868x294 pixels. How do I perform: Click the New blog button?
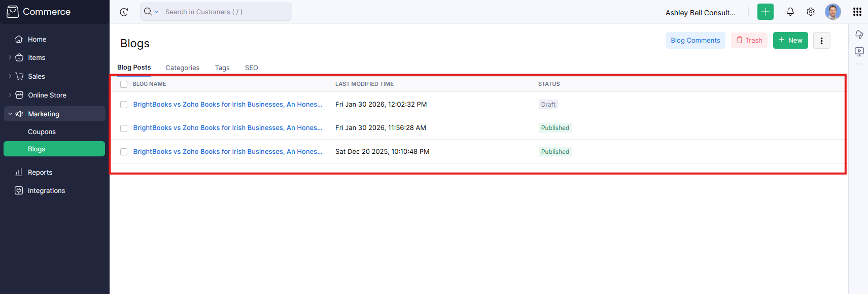click(x=790, y=41)
